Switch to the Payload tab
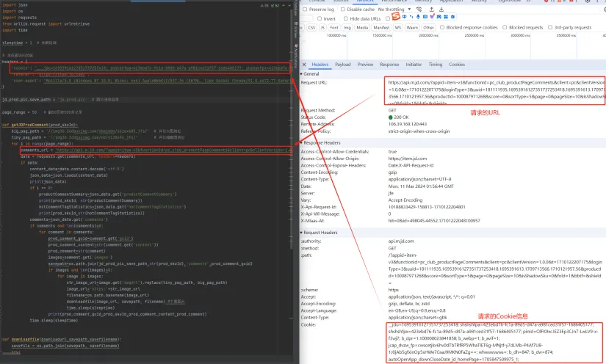Viewport: 606px width, 364px height. (343, 65)
